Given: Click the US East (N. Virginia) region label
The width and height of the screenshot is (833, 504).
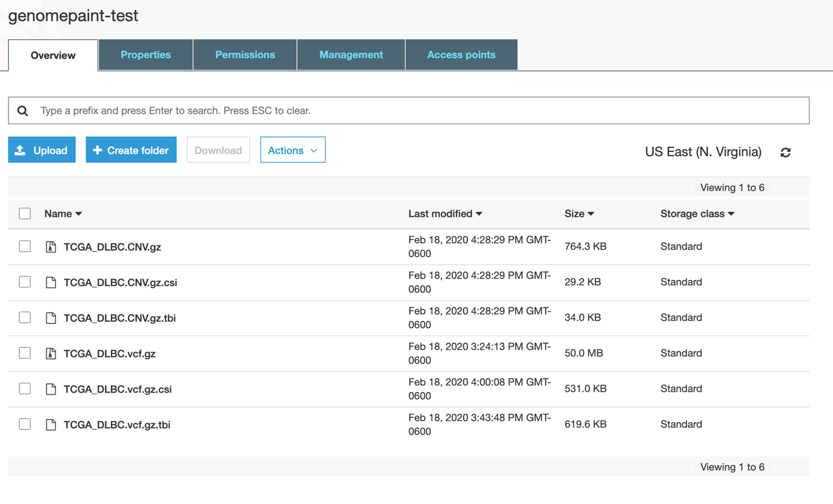Looking at the screenshot, I should [703, 152].
